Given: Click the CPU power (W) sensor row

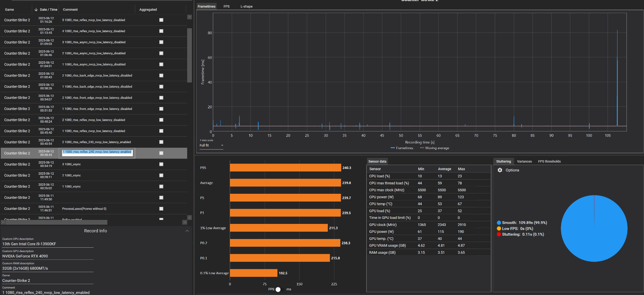Looking at the screenshot, I should (428, 197).
